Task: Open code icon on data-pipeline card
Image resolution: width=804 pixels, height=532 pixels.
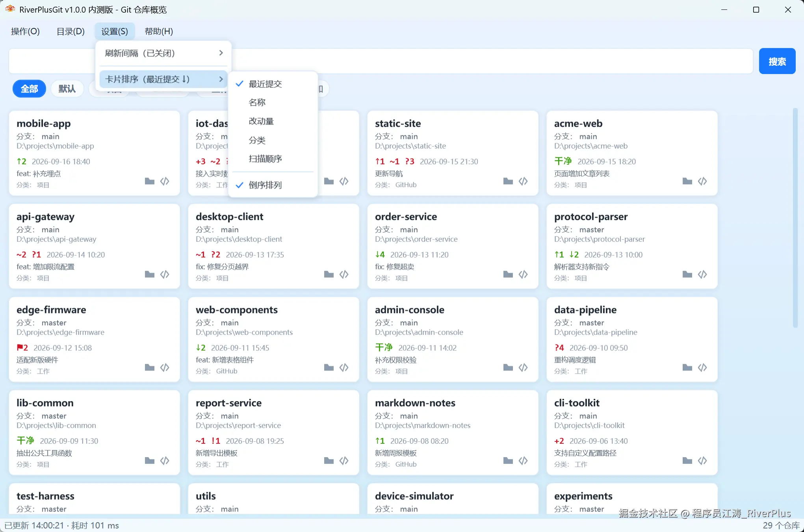Action: [702, 367]
